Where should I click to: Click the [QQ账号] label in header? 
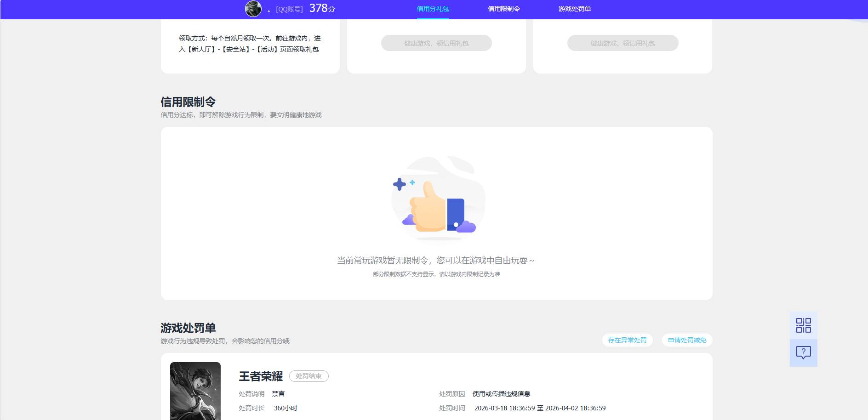(289, 9)
